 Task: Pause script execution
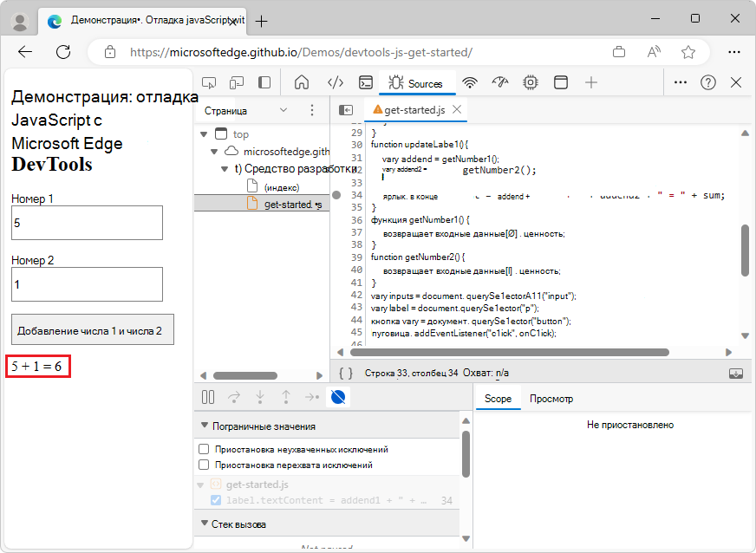[208, 397]
